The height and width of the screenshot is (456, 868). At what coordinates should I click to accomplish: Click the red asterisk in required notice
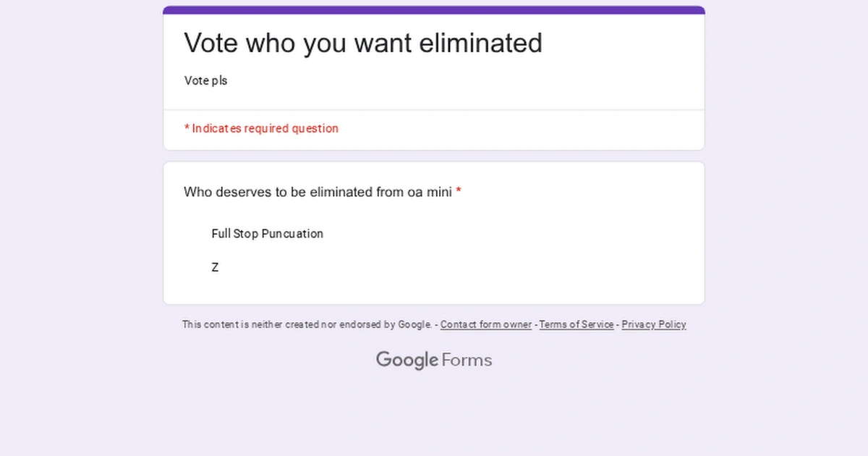pyautogui.click(x=187, y=129)
